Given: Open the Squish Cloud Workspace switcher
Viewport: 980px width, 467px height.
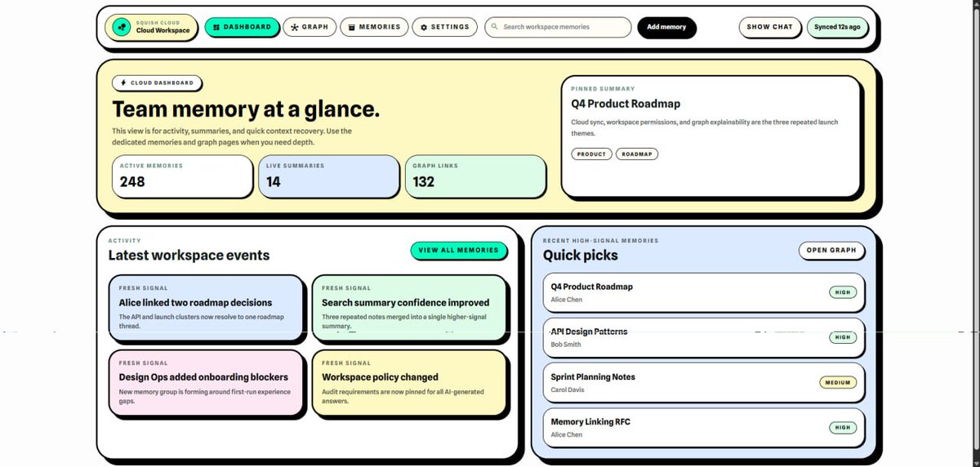Looking at the screenshot, I should 151,27.
